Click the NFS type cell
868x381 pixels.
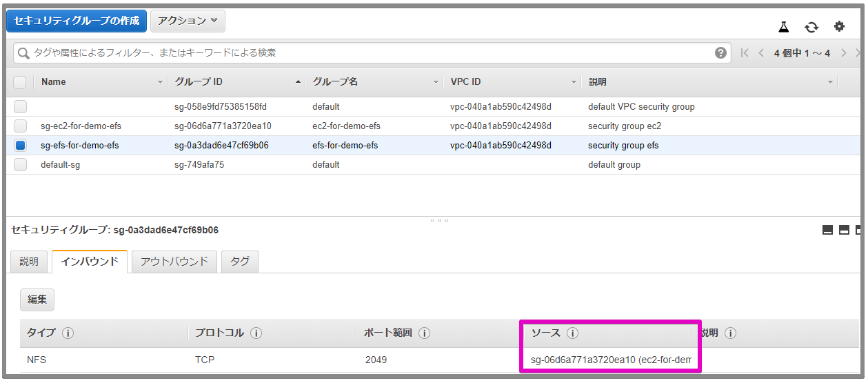[x=37, y=360]
